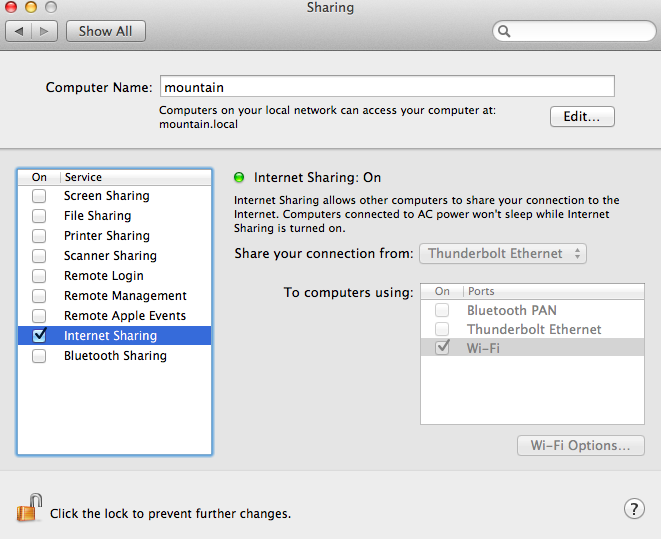
Task: Open Share your connection from dropdown
Action: pos(502,253)
